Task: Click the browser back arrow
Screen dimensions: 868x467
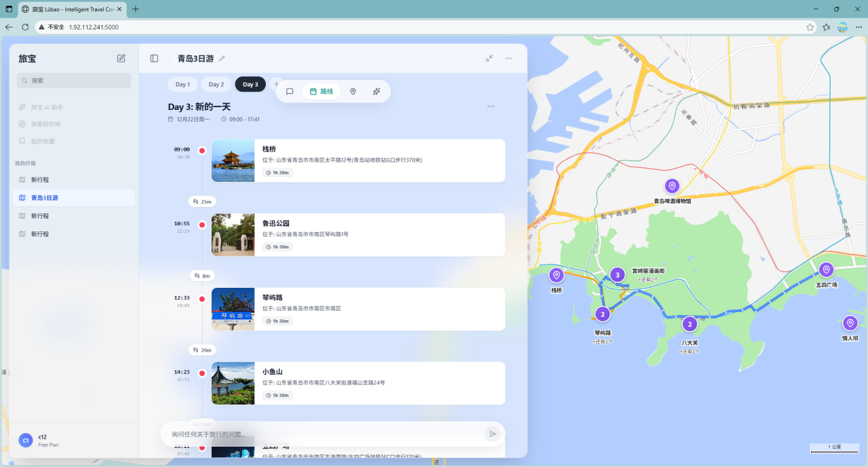Action: point(9,27)
